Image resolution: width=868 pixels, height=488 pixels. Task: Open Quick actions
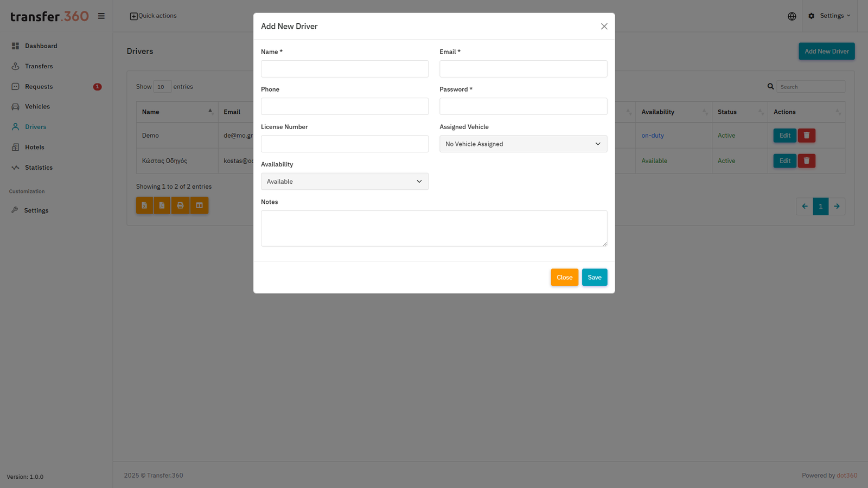[x=153, y=16]
